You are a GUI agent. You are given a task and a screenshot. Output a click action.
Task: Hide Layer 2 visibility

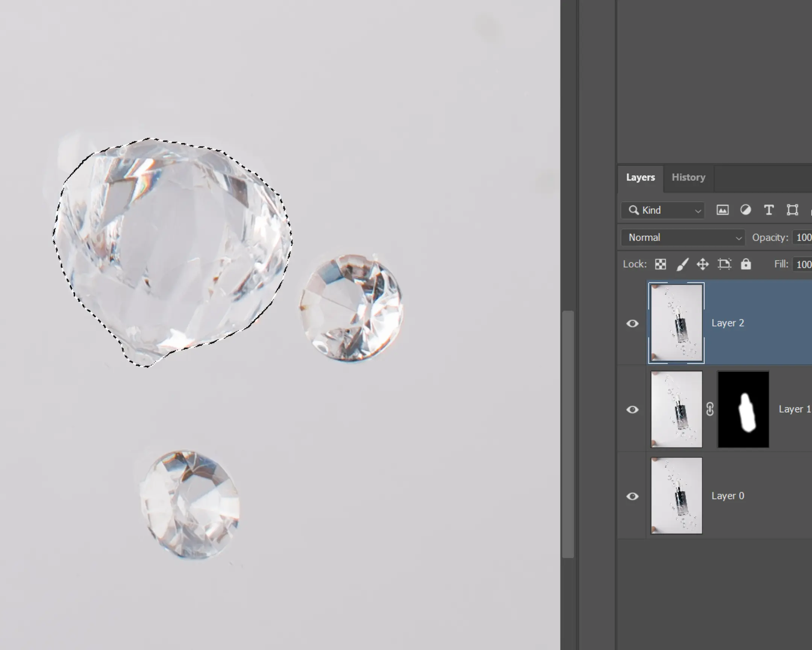(x=632, y=323)
